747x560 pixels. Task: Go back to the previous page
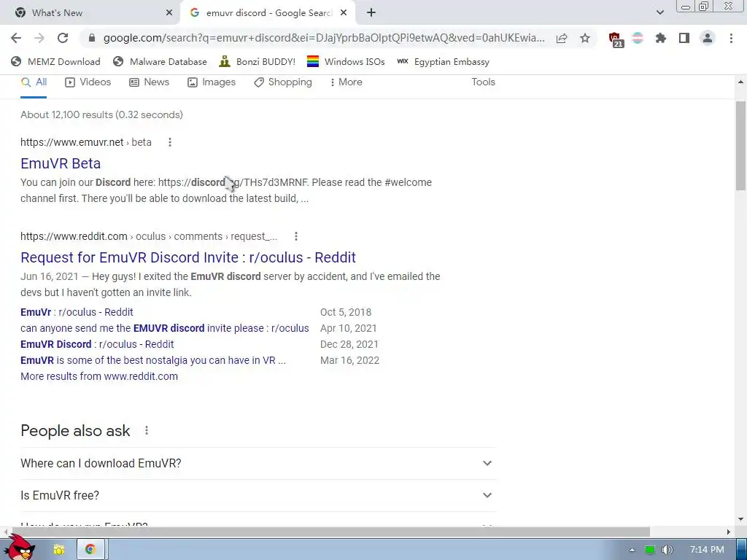16,38
